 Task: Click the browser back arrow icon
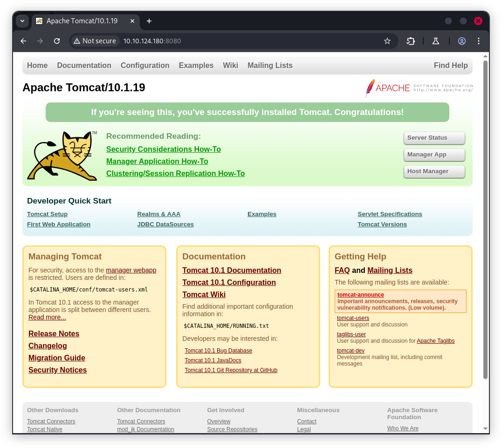click(23, 41)
